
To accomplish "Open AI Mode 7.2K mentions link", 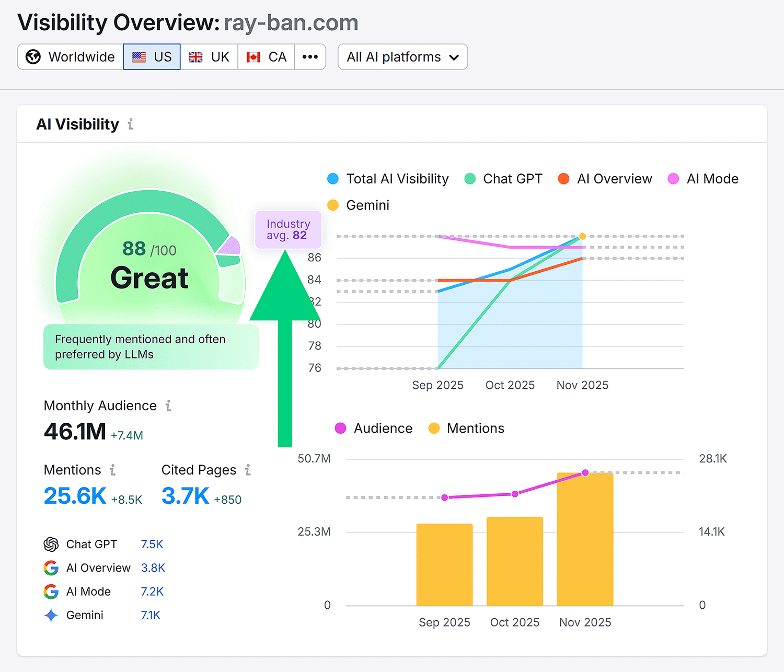I will pos(152,592).
